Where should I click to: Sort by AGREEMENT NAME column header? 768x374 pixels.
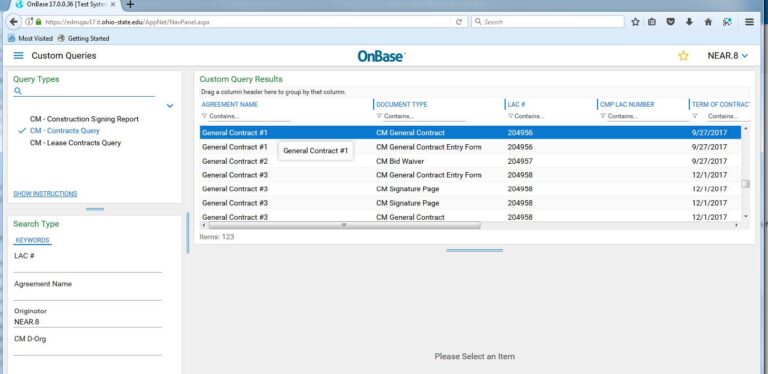click(230, 104)
